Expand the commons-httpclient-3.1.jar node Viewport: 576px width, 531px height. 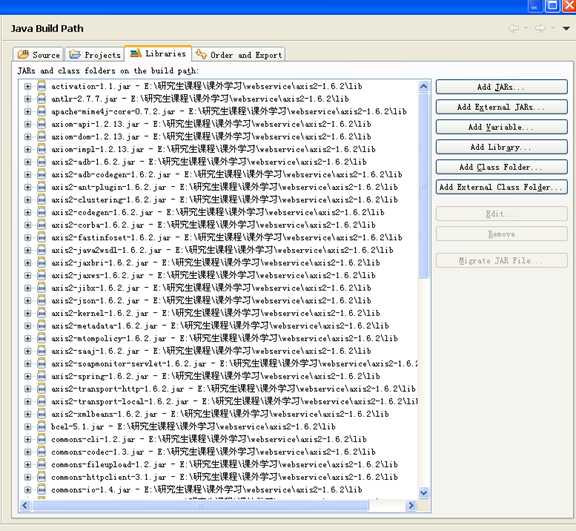pyautogui.click(x=28, y=477)
